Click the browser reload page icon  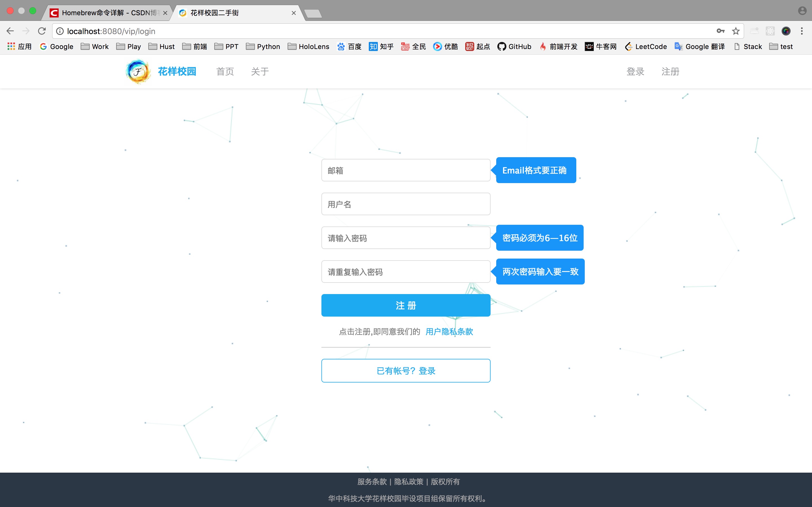tap(42, 31)
